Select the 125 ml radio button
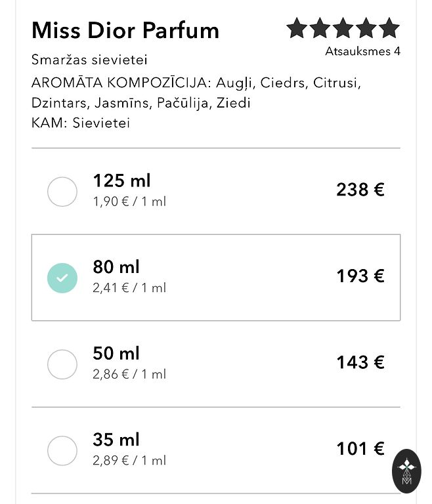 (62, 191)
